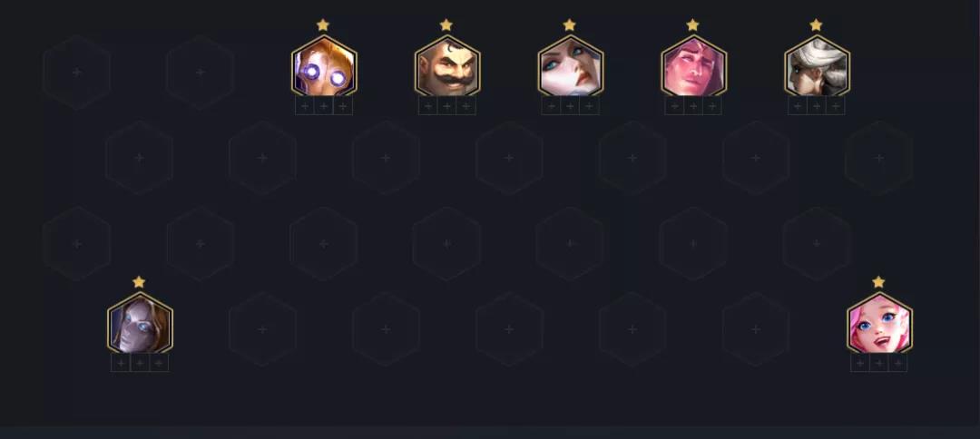
Task: Toggle the star above the mustached champion
Action: 446,25
